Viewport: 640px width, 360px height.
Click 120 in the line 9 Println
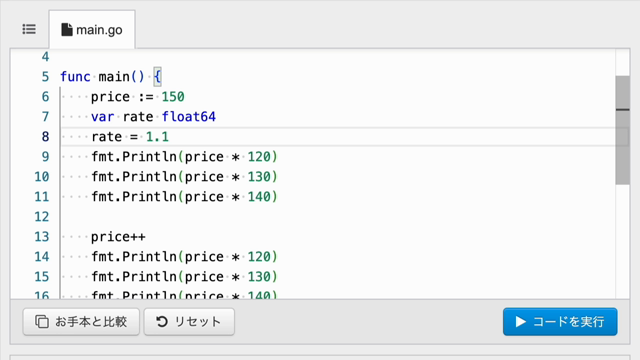click(x=259, y=157)
